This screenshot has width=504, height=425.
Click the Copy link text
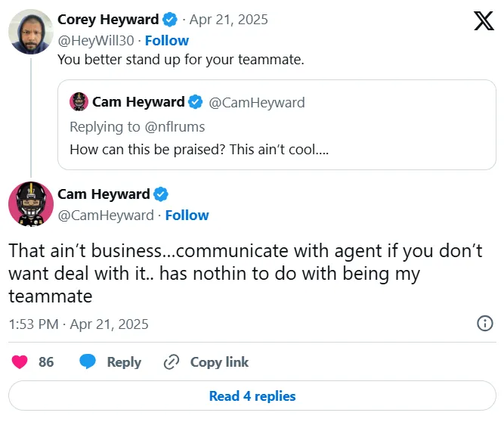click(219, 362)
